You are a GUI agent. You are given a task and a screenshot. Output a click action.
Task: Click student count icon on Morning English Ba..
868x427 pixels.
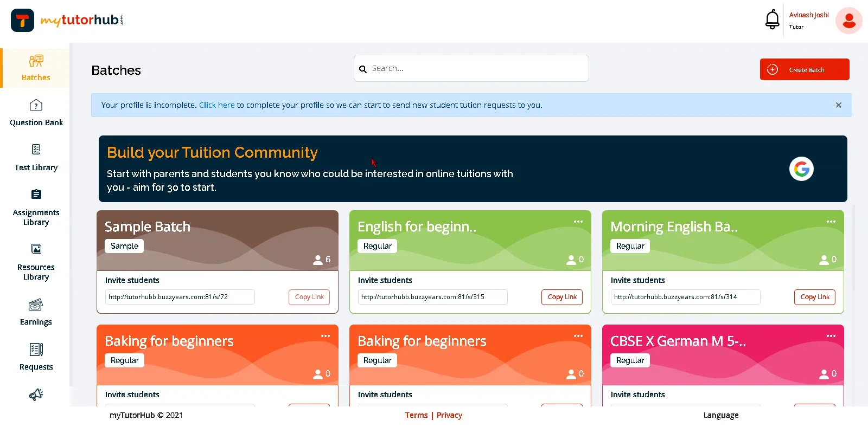(824, 260)
